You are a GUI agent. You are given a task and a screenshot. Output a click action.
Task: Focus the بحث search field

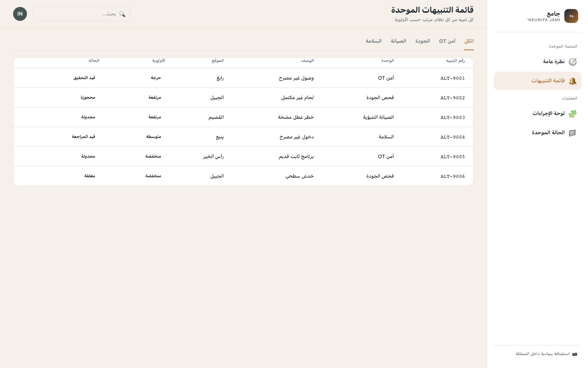click(82, 14)
